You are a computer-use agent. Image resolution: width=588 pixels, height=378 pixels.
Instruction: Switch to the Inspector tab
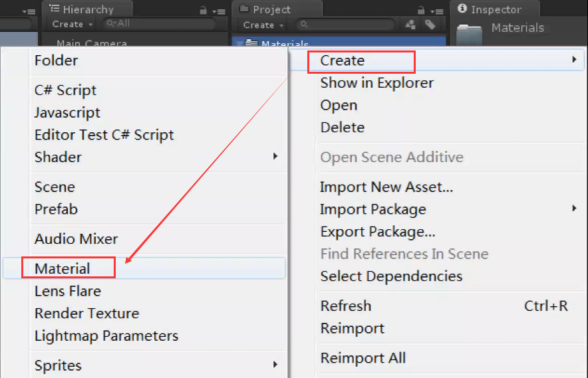[495, 9]
